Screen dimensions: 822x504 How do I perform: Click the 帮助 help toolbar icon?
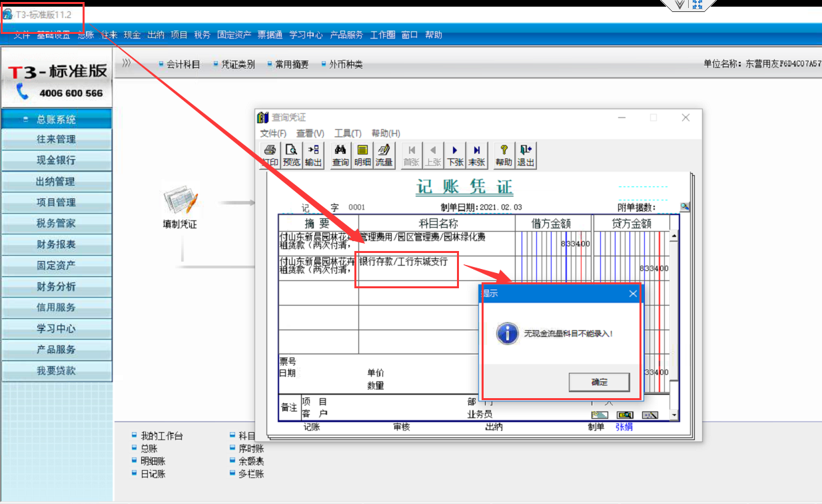click(504, 155)
